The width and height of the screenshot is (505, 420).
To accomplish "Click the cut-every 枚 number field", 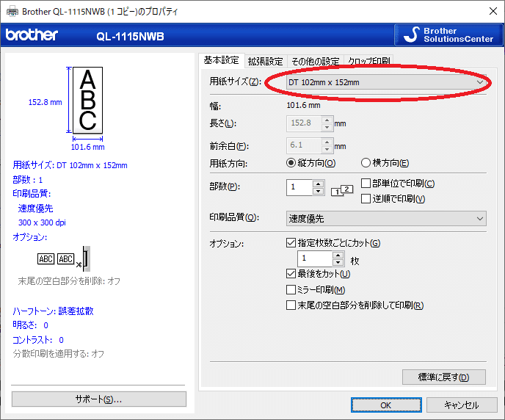I will (x=315, y=258).
